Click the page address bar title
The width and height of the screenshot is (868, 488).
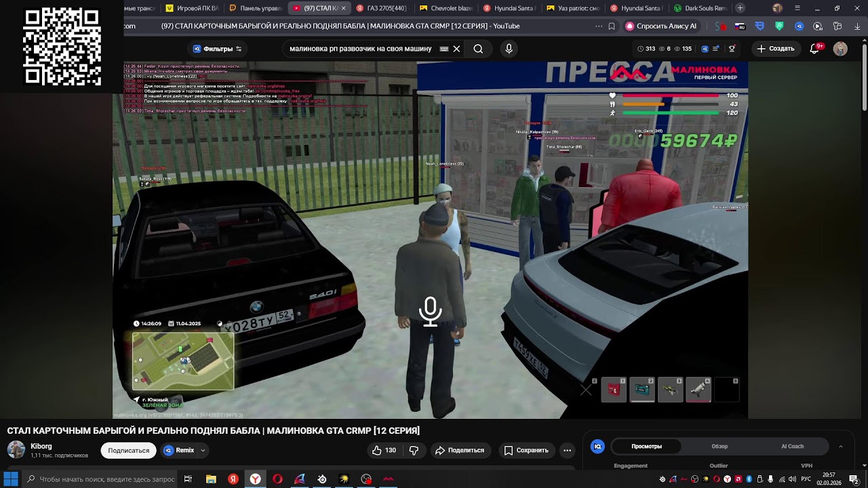pos(340,26)
